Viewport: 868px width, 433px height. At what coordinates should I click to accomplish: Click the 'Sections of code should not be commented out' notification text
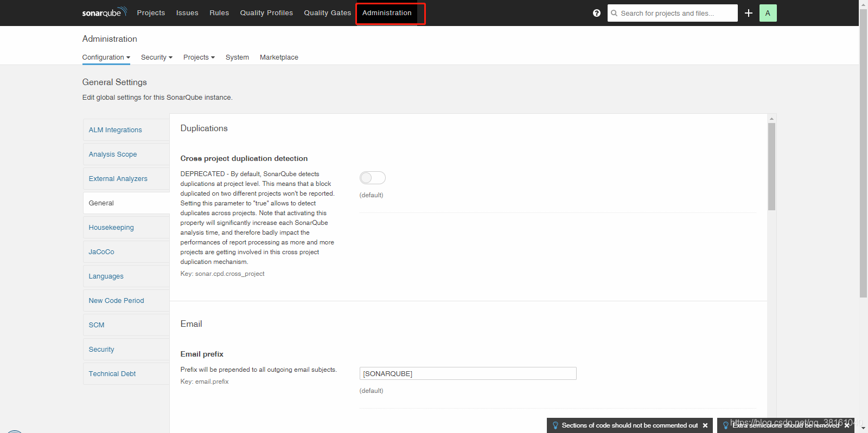click(630, 425)
